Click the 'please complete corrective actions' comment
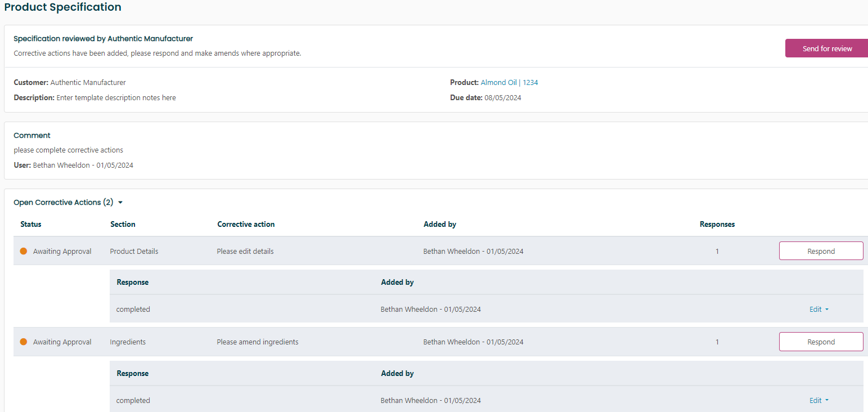 click(68, 150)
